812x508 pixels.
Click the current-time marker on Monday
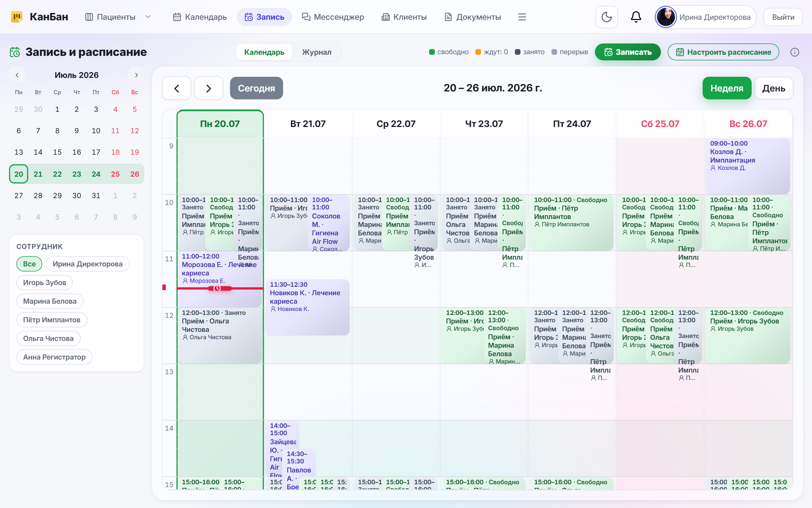pos(219,288)
